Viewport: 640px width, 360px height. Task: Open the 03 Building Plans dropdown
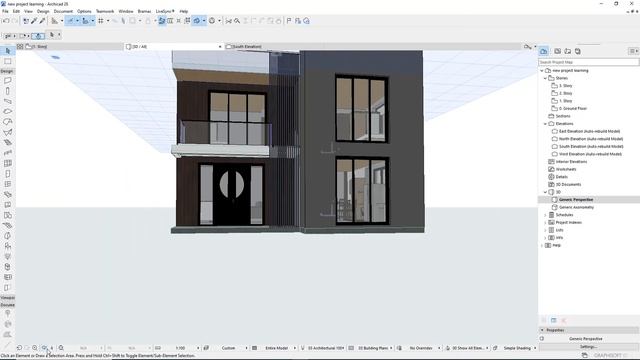click(372, 348)
